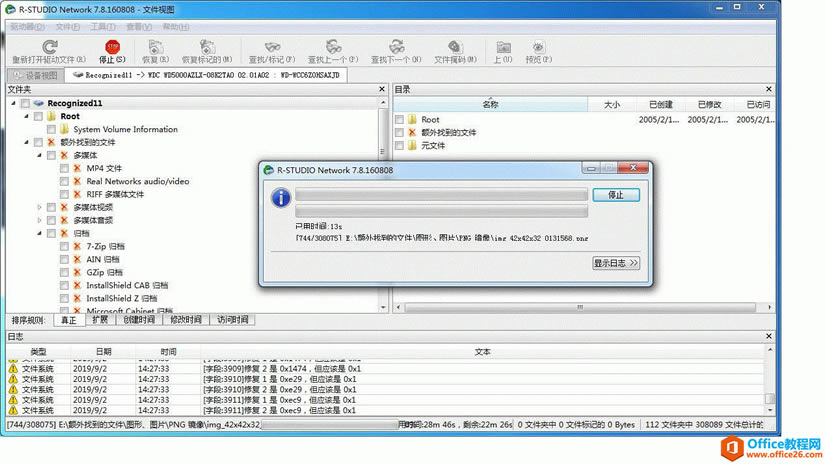Open the 文件掩码 file mask tool

pyautogui.click(x=455, y=47)
